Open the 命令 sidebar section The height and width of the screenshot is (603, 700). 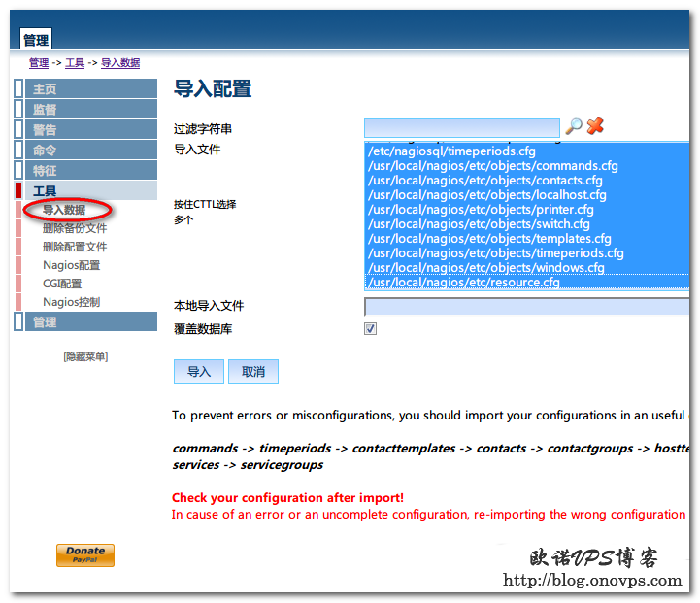click(x=45, y=151)
